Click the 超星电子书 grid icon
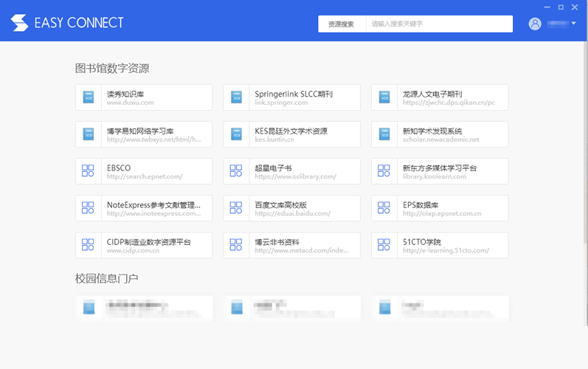This screenshot has height=369, width=588. 236,171
